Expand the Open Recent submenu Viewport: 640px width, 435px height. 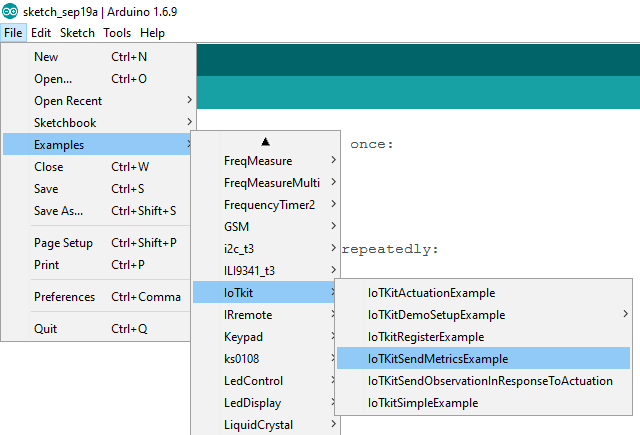[98, 101]
